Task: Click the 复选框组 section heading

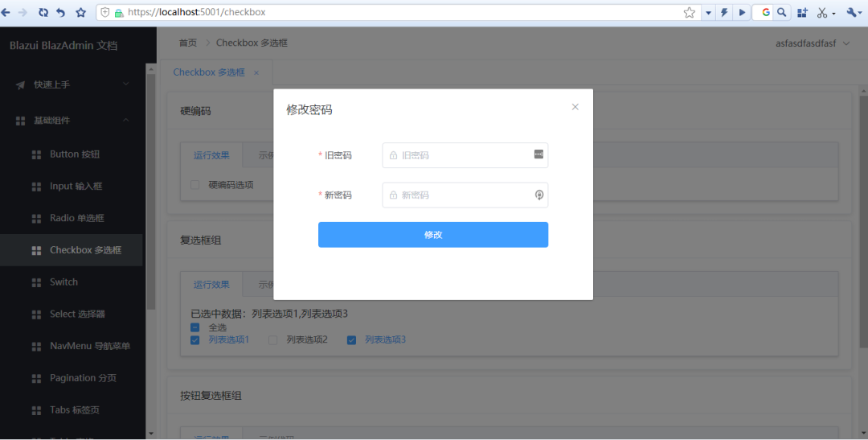Action: point(200,241)
